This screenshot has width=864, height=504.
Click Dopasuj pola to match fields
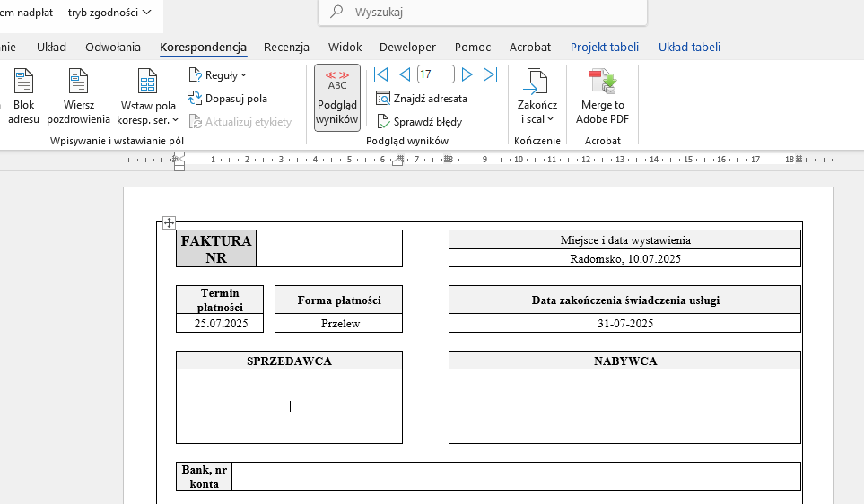(x=228, y=99)
